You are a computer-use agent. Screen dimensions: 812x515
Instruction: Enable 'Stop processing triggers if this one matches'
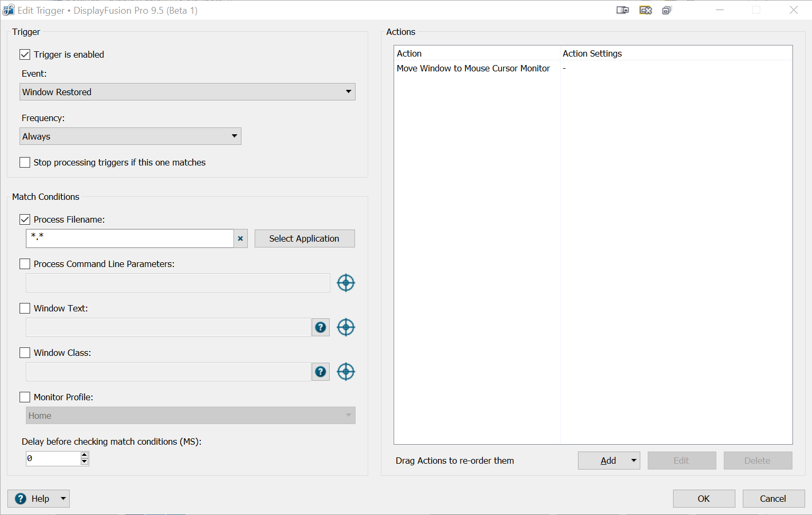tap(25, 162)
